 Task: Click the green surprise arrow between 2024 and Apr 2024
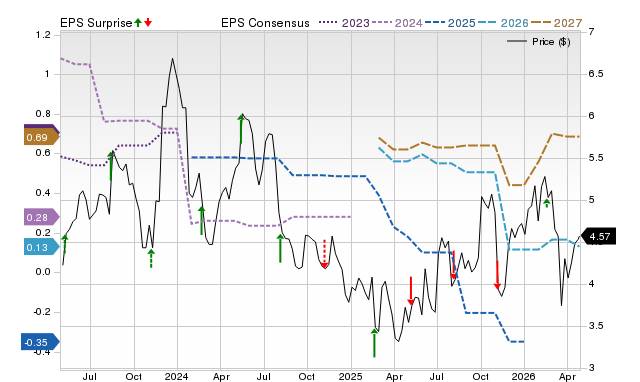click(x=202, y=220)
